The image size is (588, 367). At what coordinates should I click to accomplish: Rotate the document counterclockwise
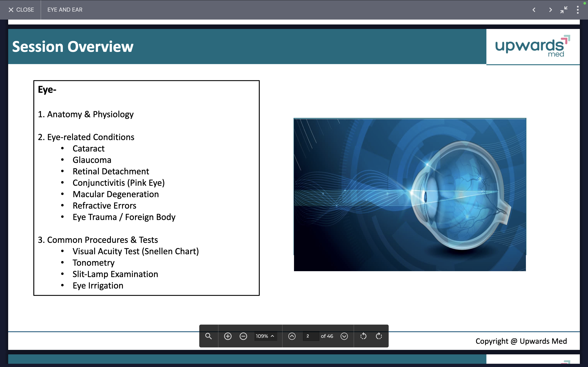[x=363, y=336]
